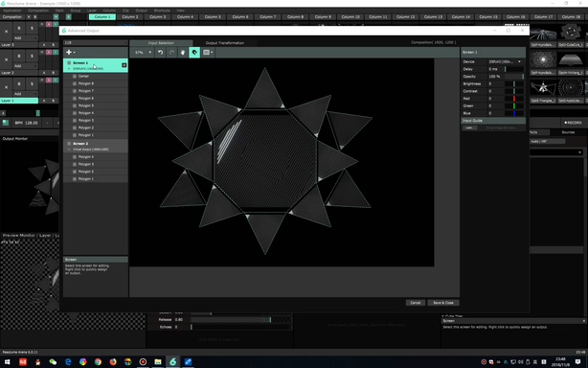Toggle the Screen 2 enable checkbox
The height and width of the screenshot is (368, 588).
click(69, 144)
